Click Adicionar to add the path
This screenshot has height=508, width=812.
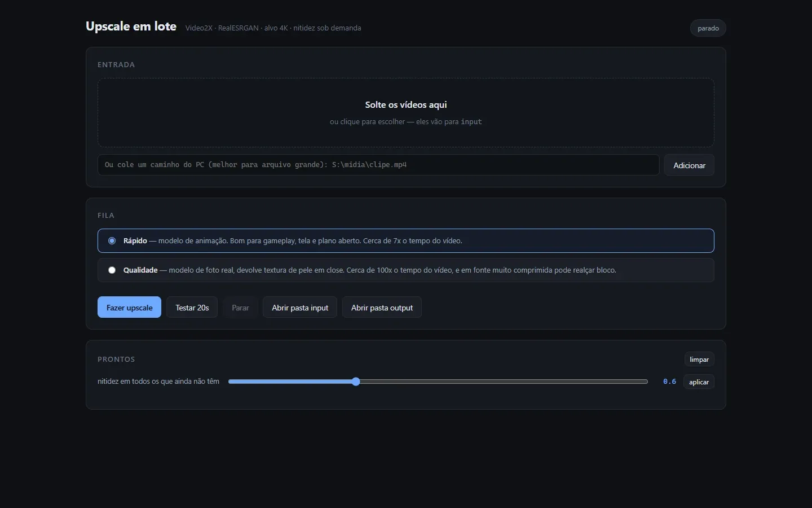pos(689,165)
